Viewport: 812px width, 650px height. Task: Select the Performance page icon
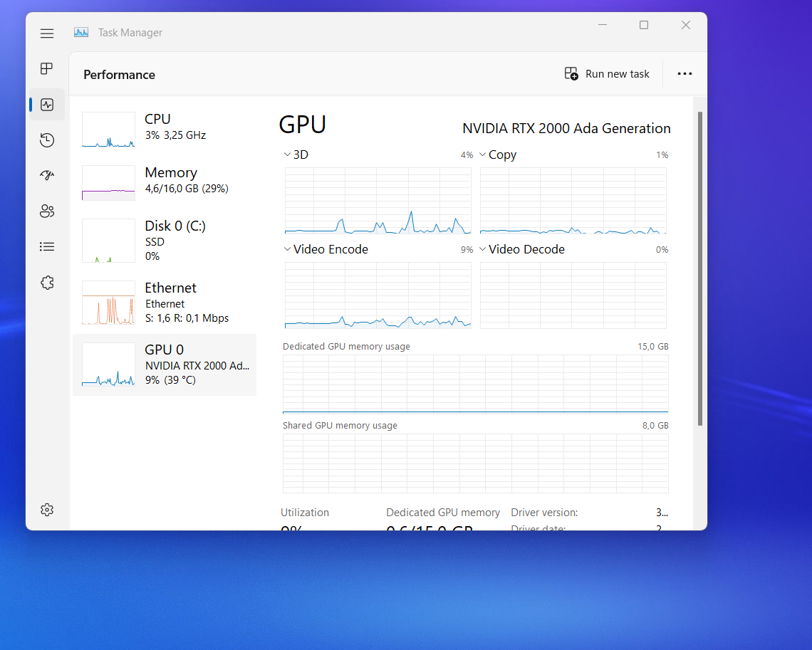click(47, 105)
